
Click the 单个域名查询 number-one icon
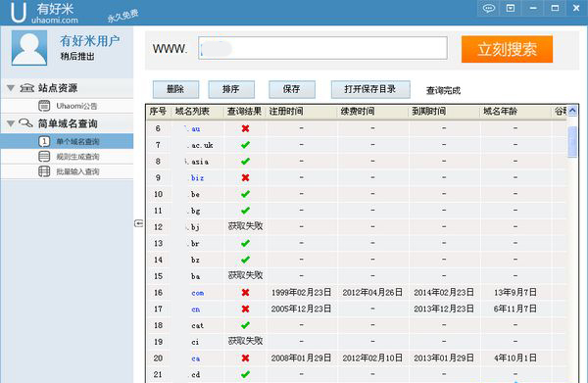tap(44, 141)
